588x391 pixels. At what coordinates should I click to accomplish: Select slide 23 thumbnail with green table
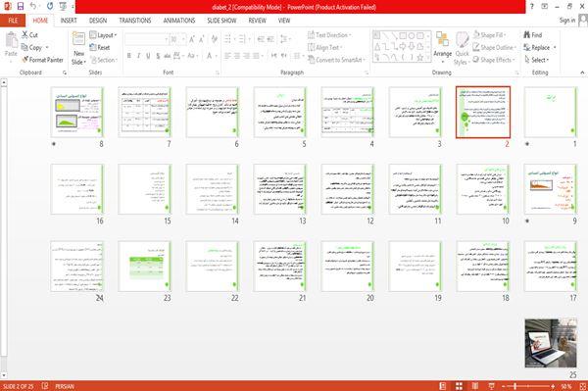click(145, 267)
